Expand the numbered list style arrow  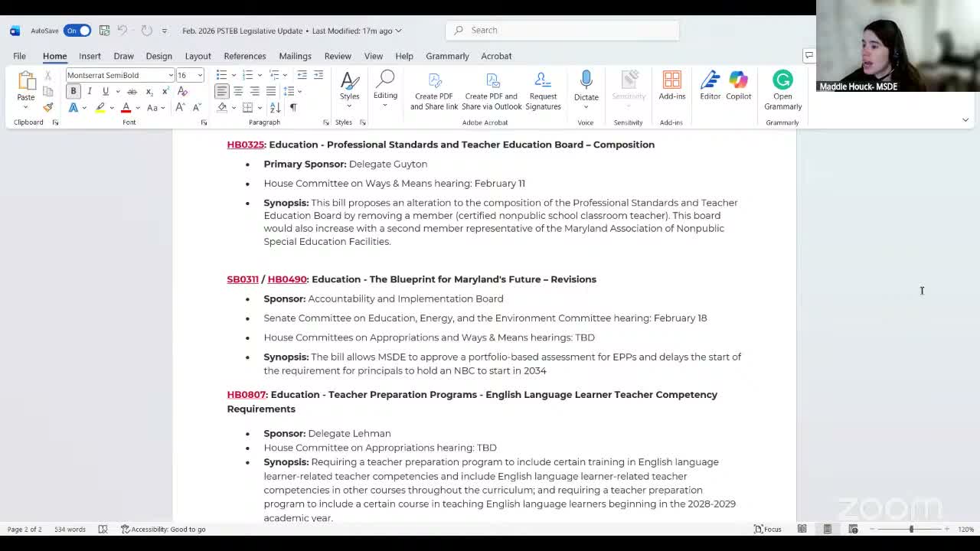point(260,75)
